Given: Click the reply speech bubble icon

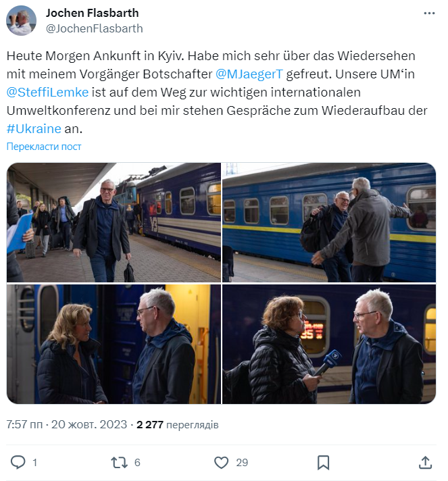Looking at the screenshot, I should coord(18,462).
